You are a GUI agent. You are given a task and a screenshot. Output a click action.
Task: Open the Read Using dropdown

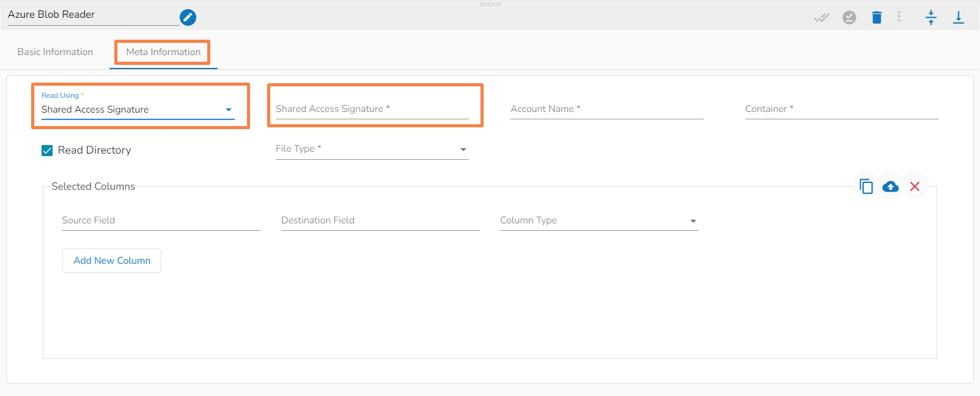(138, 110)
